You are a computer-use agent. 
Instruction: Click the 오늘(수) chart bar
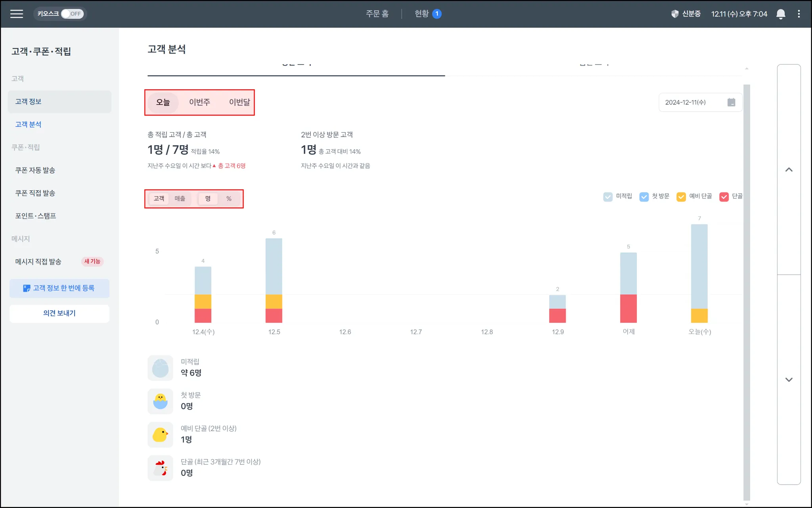click(699, 273)
